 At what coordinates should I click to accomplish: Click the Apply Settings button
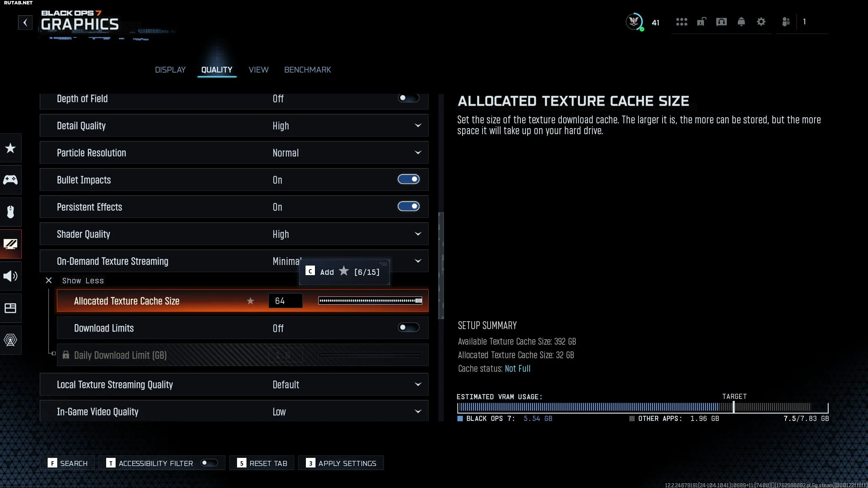(x=341, y=463)
